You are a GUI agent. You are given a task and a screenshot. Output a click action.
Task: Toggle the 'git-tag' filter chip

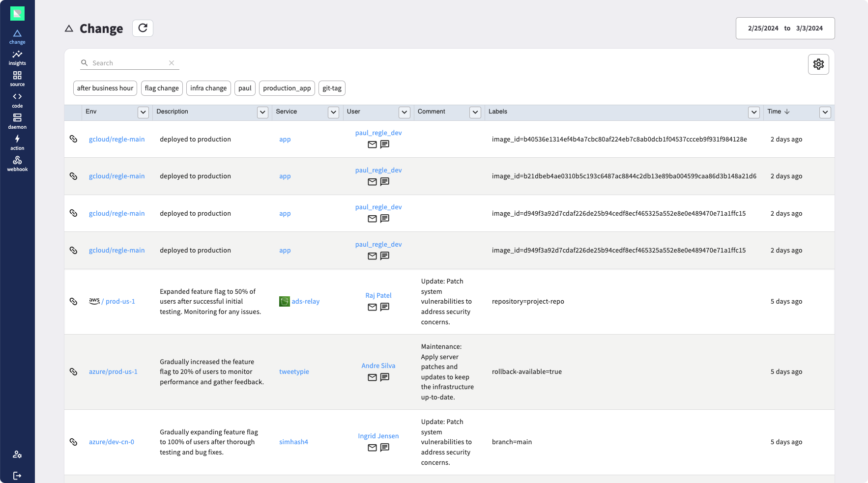coord(332,88)
